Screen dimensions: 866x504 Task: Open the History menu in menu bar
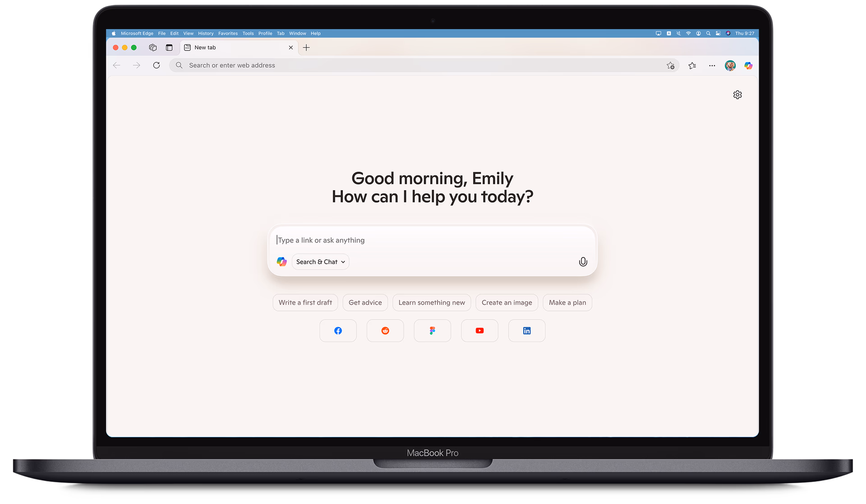click(206, 33)
